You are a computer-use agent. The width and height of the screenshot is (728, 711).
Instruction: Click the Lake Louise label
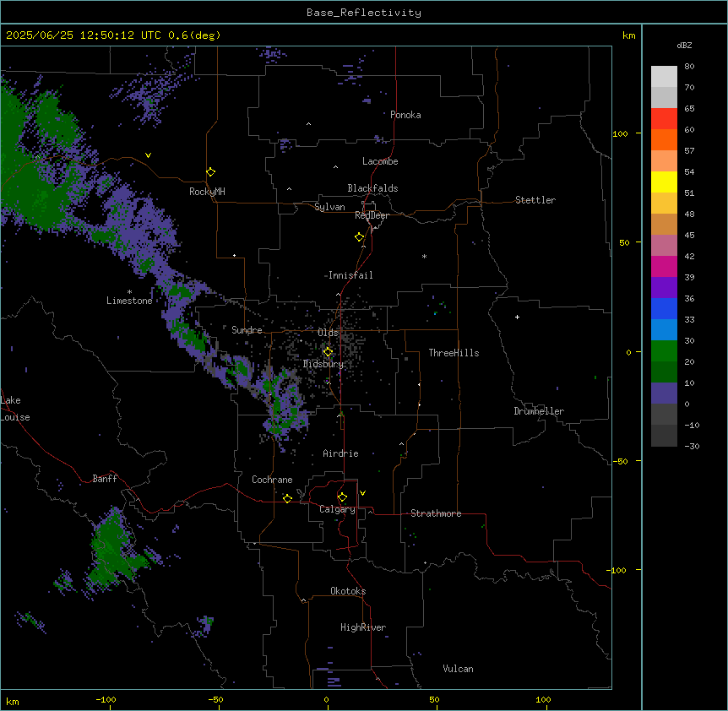15,409
